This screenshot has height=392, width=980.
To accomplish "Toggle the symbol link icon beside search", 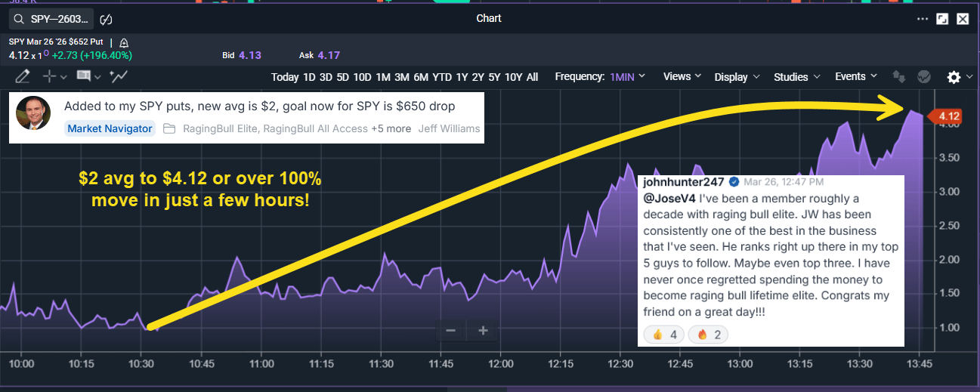I will point(107,19).
